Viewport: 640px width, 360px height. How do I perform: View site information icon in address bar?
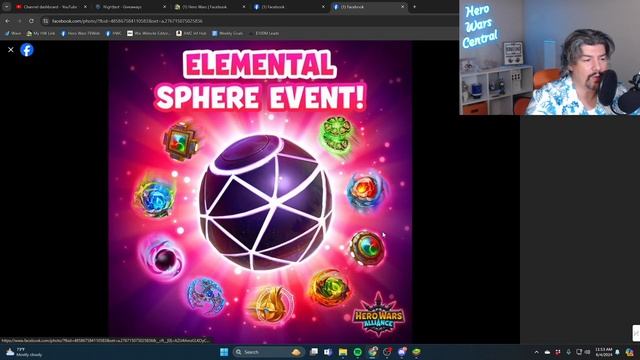[x=46, y=21]
